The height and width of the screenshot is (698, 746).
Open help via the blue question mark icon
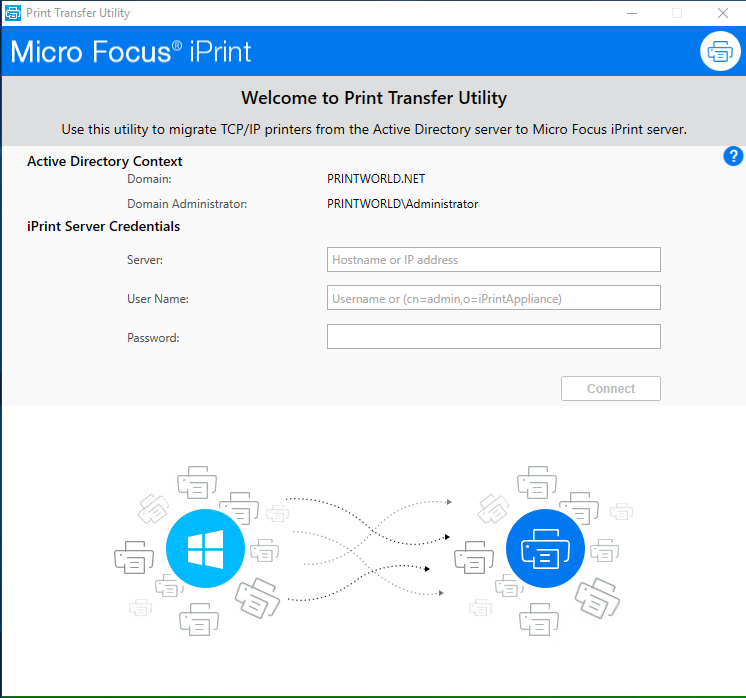pos(732,156)
